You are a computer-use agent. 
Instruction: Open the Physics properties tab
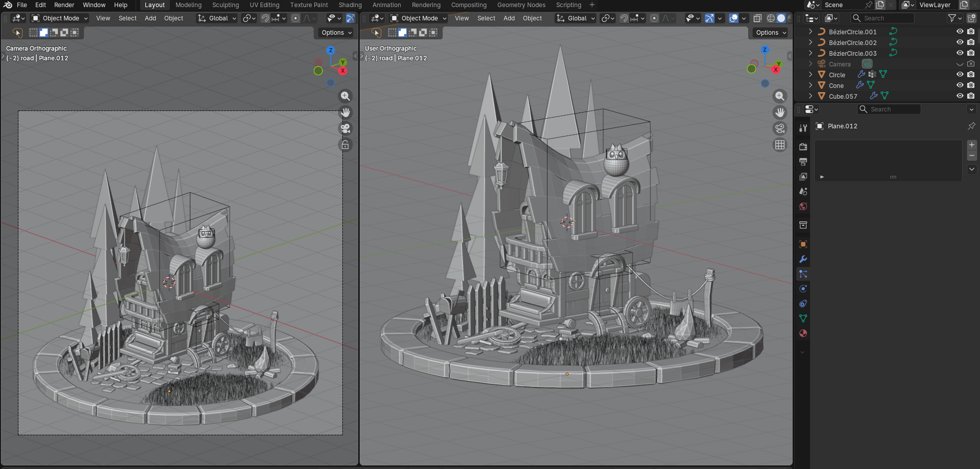(x=803, y=289)
